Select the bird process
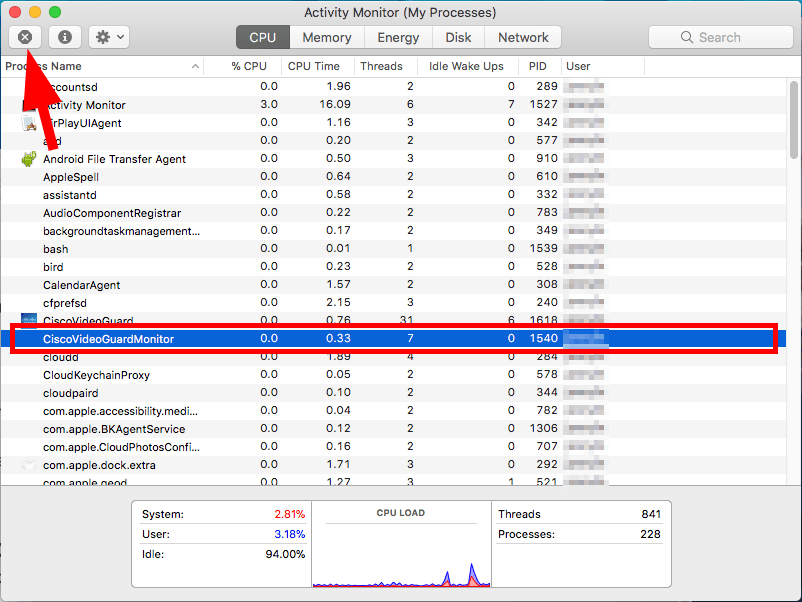802x602 pixels. pos(393,267)
